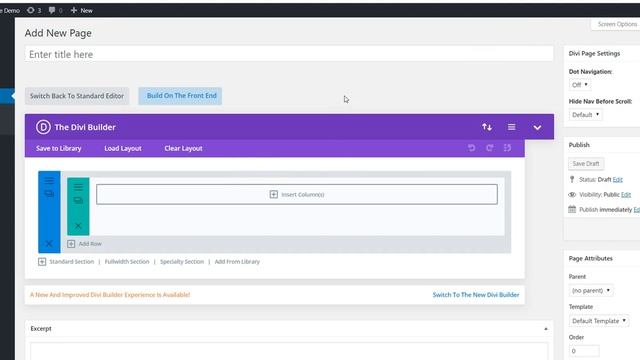Click the Add New Page heading
Image resolution: width=640 pixels, height=360 pixels.
click(x=58, y=33)
